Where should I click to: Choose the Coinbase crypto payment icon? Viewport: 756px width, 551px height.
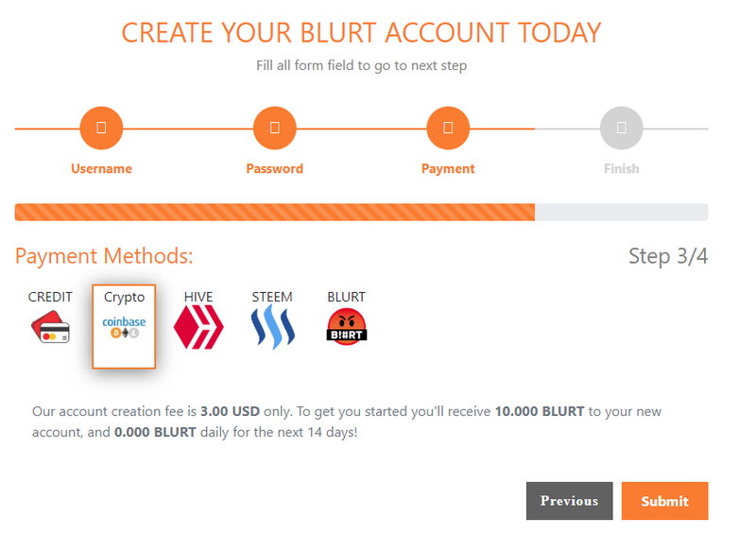coord(124,328)
